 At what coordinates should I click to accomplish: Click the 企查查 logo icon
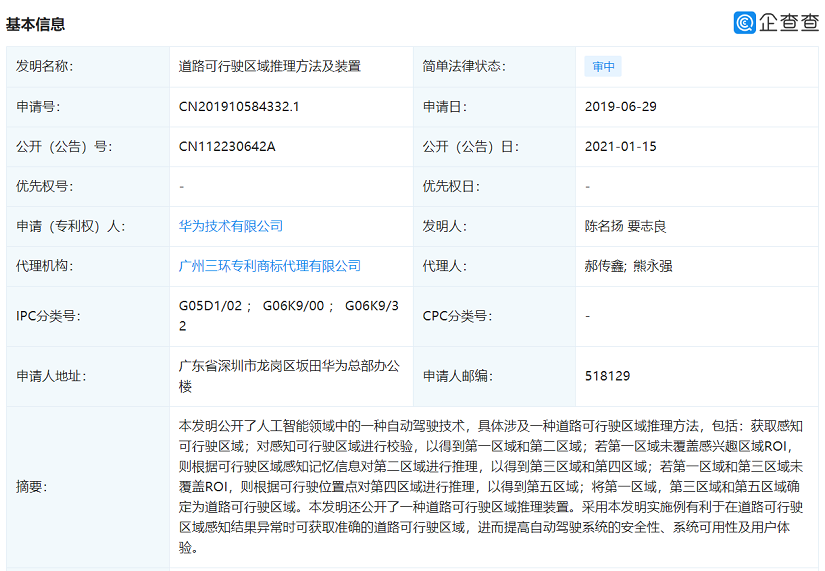tap(744, 23)
